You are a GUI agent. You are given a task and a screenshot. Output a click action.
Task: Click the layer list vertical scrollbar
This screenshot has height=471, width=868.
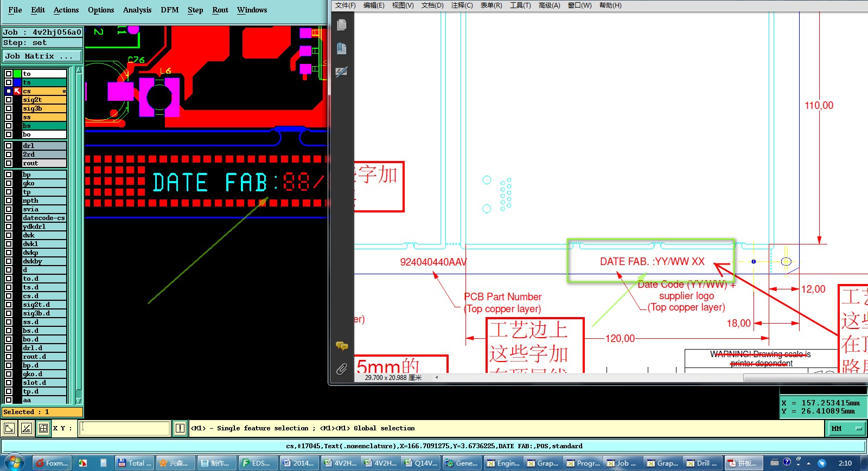(x=79, y=235)
